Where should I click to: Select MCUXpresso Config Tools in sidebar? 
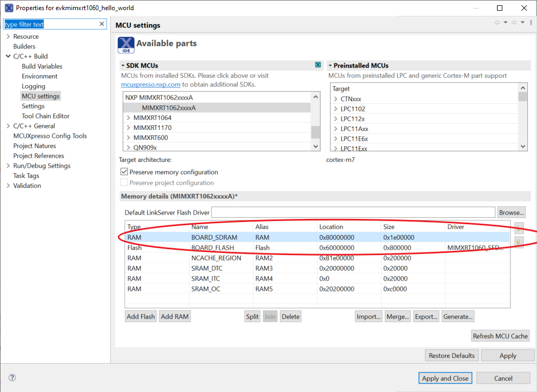50,136
